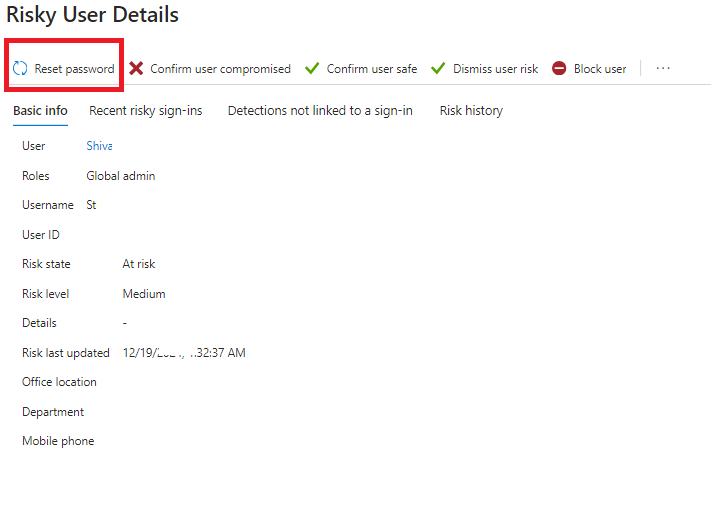713x521 pixels.
Task: Select Dismiss user risk
Action: [x=496, y=69]
